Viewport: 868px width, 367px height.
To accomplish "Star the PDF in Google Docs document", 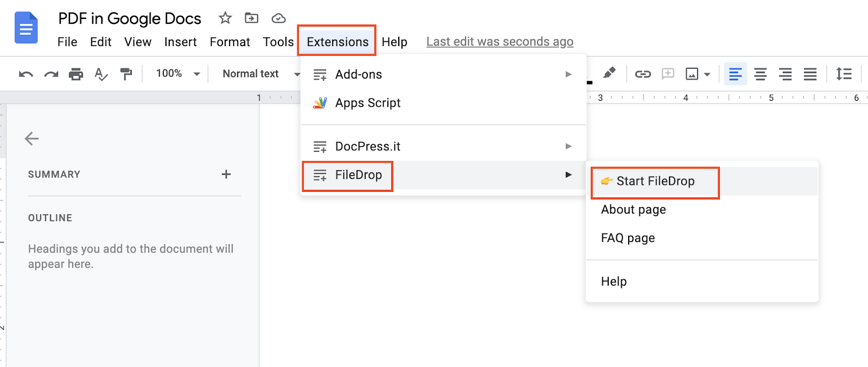I will (225, 18).
